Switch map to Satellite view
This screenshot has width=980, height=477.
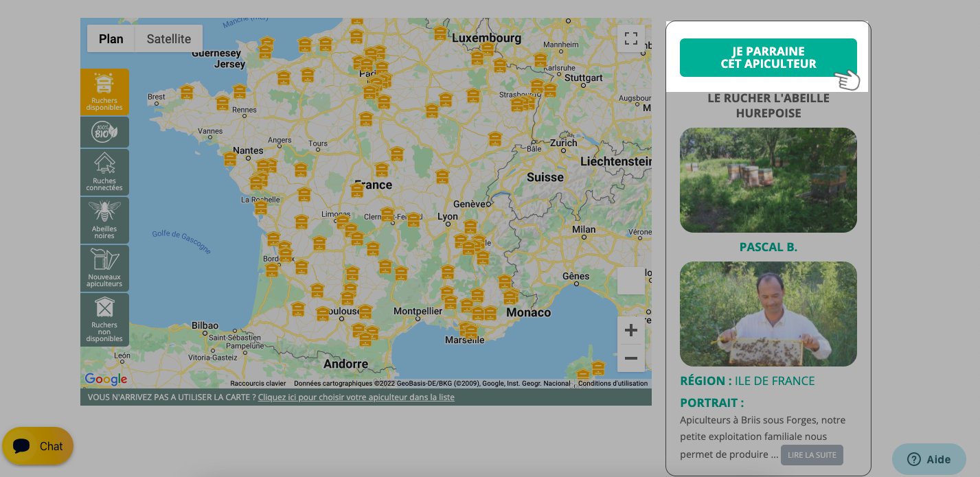[169, 38]
